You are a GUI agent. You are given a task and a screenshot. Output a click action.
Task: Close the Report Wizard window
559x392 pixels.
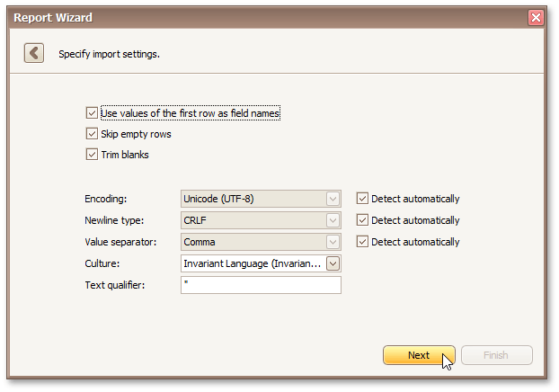(x=536, y=17)
